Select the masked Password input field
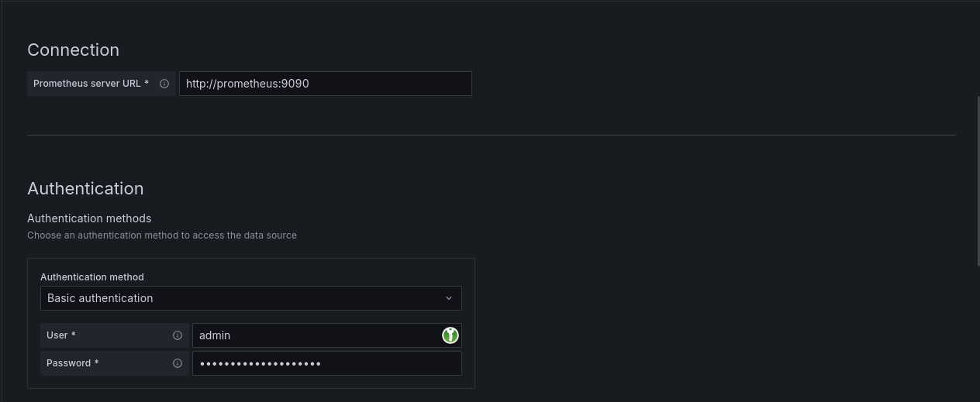980x402 pixels. [326, 363]
